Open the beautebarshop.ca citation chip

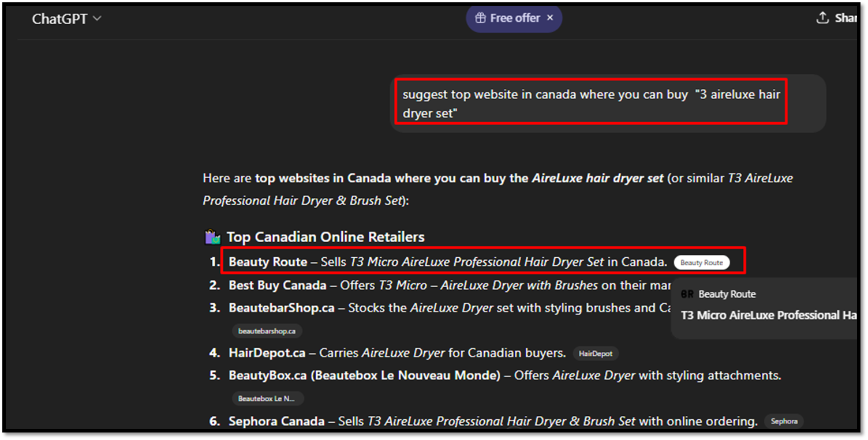click(x=267, y=331)
